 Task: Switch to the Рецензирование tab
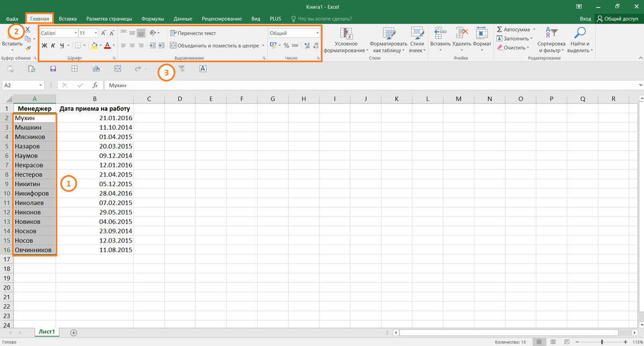[x=222, y=19]
